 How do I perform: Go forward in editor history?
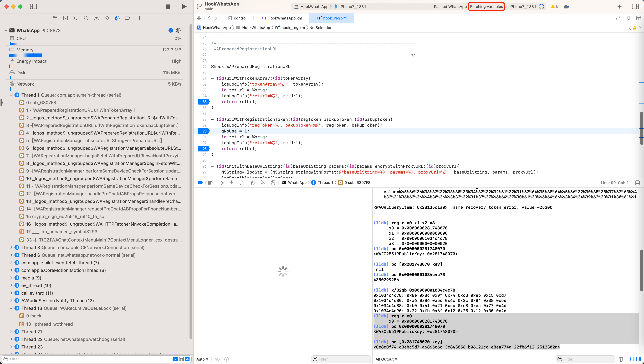coord(216,18)
